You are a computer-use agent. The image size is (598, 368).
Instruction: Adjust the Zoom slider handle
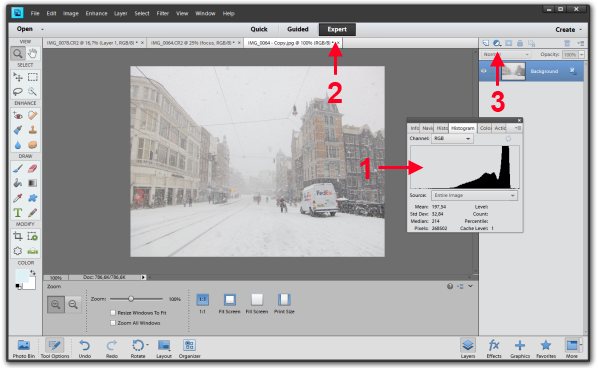131,299
